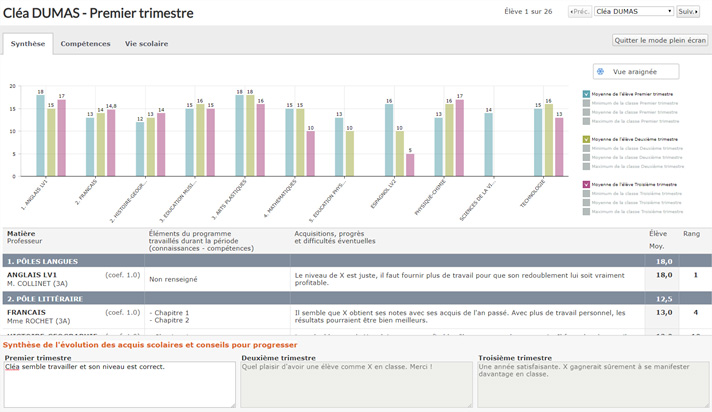This screenshot has width=712, height=412.
Task: Open the Vie scolaire tab
Action: (x=146, y=44)
